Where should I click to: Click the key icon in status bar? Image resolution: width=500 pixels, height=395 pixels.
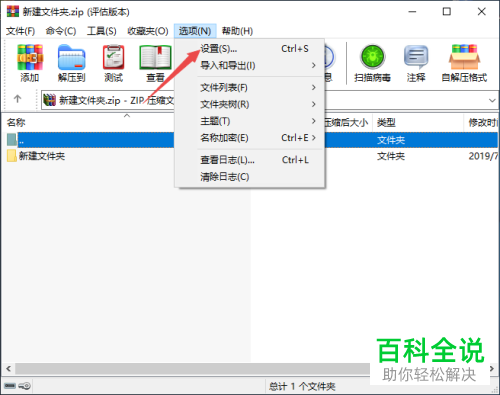tap(25, 386)
